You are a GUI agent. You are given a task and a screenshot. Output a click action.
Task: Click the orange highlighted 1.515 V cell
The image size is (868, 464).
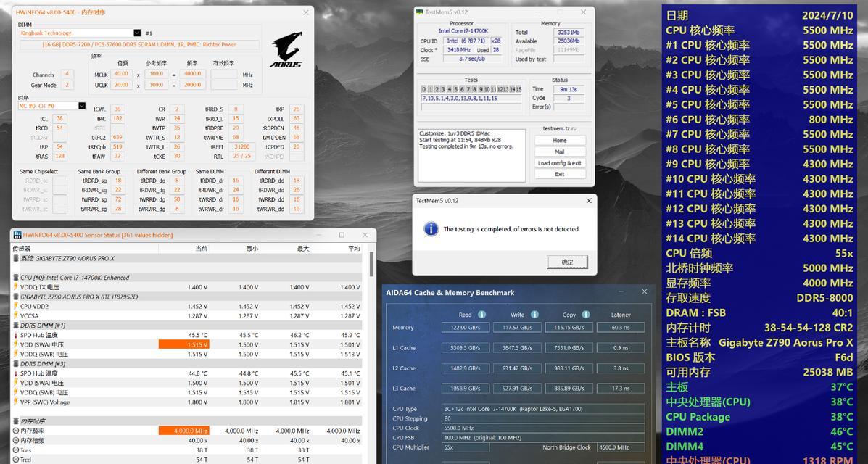click(183, 344)
